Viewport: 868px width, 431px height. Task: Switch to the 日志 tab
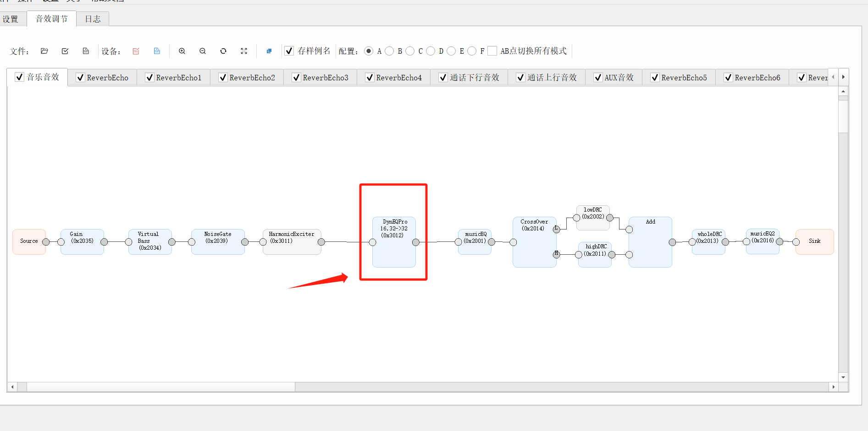tap(93, 19)
